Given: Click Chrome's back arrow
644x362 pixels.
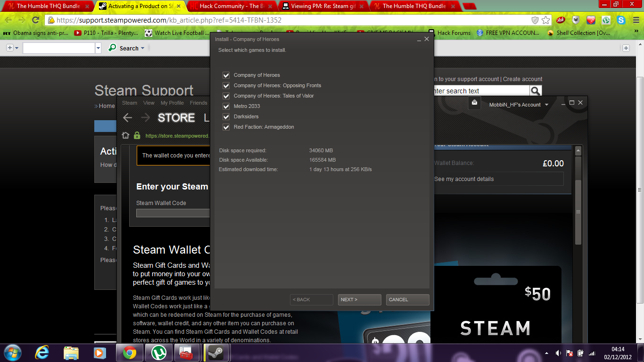Looking at the screenshot, I should (9, 20).
